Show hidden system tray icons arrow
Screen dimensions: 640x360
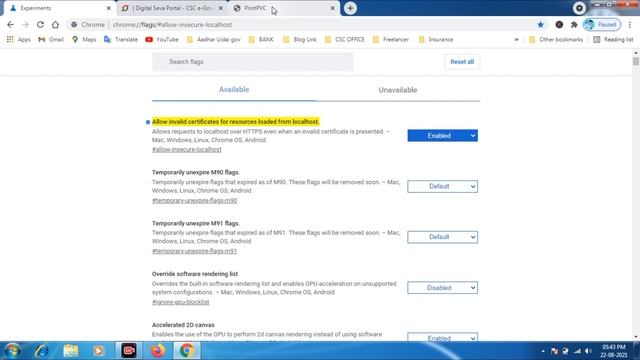(543, 351)
